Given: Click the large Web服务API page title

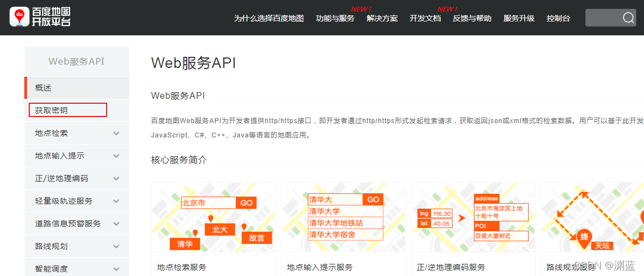Looking at the screenshot, I should (x=193, y=63).
